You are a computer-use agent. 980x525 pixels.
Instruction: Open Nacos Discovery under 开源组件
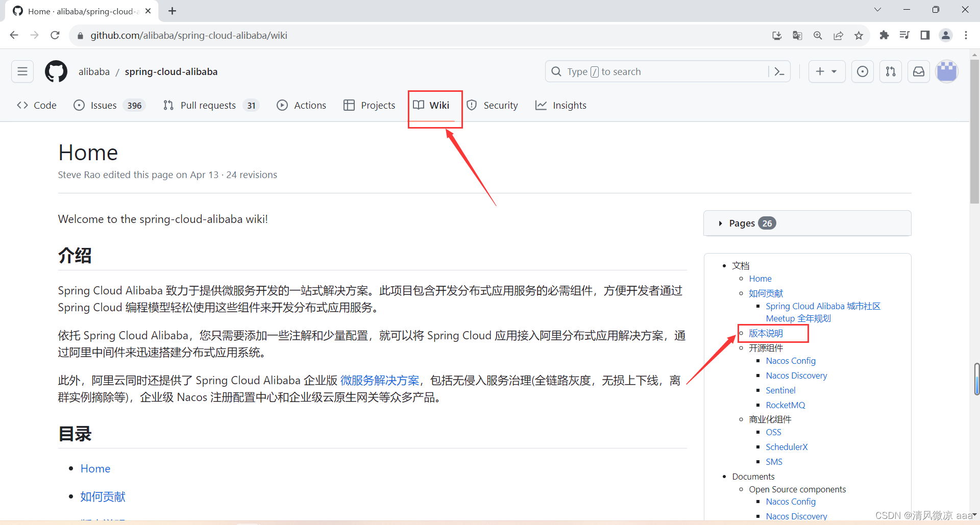(x=796, y=376)
